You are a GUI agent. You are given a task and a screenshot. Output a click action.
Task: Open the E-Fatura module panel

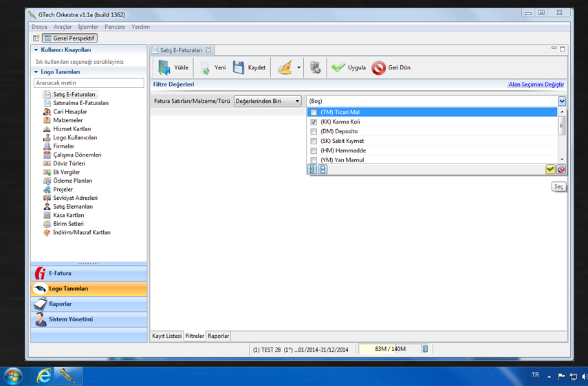[89, 273]
